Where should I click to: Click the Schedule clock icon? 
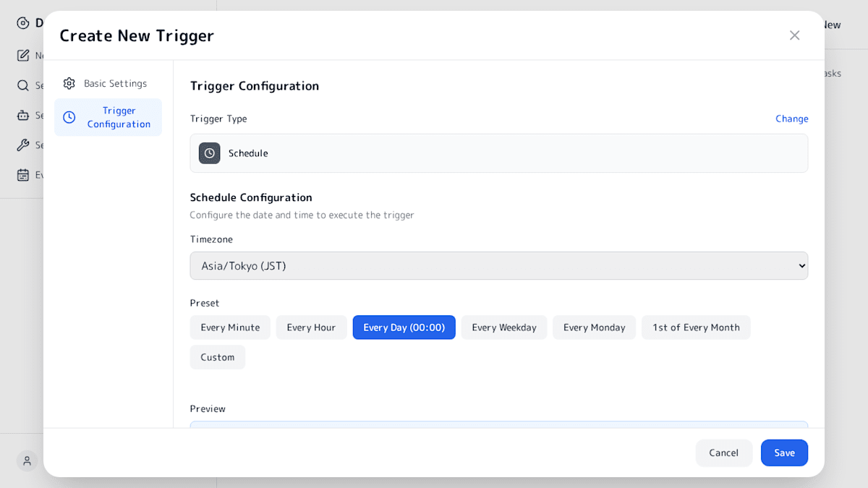click(x=210, y=153)
